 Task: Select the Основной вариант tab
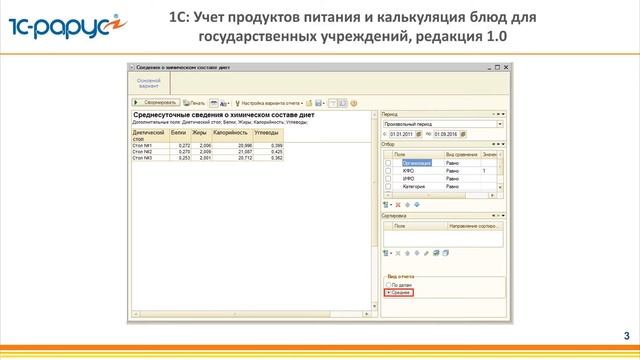149,83
